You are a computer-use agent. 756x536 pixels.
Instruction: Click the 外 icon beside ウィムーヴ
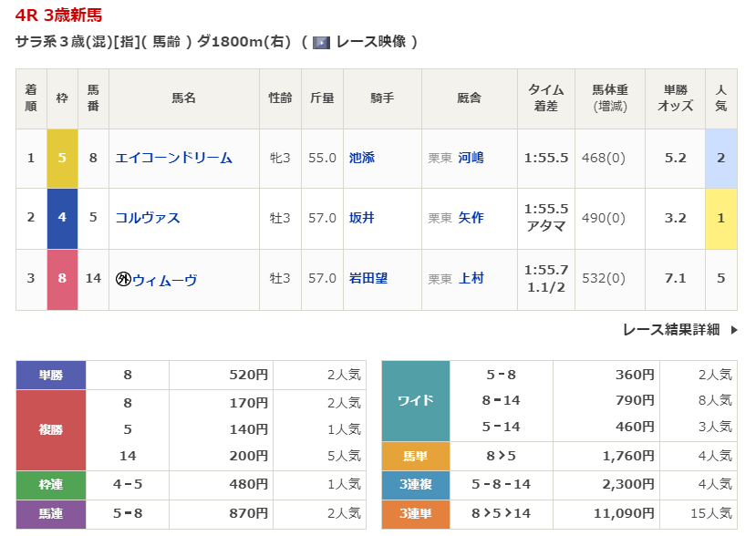[x=123, y=279]
